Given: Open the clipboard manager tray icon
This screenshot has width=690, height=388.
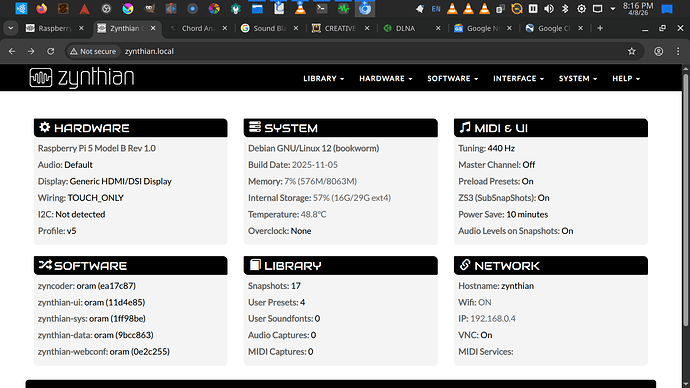Looking at the screenshot, I should 500,8.
